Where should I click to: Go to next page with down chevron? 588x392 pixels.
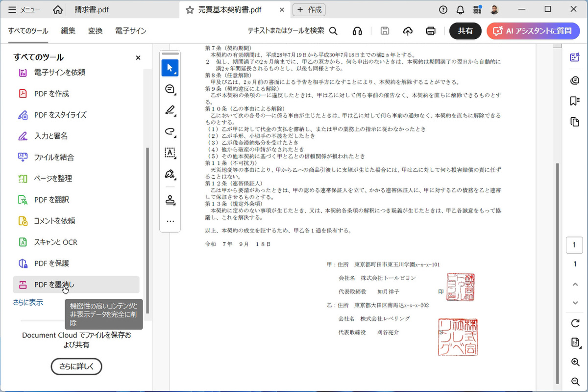pyautogui.click(x=575, y=303)
